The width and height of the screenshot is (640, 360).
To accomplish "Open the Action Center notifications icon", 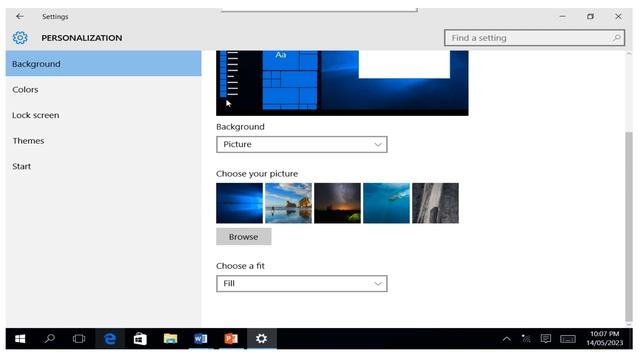I will [x=546, y=339].
